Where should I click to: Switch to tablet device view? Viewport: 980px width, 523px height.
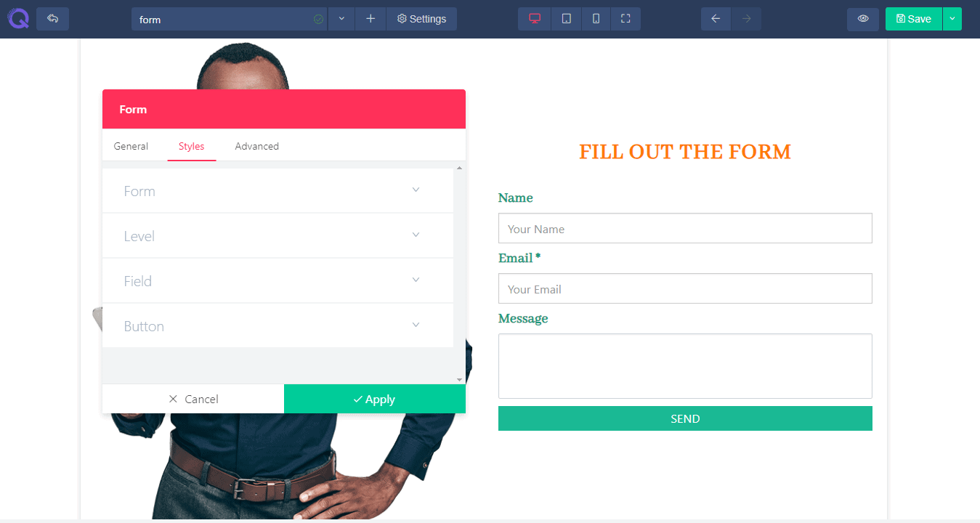pyautogui.click(x=566, y=19)
